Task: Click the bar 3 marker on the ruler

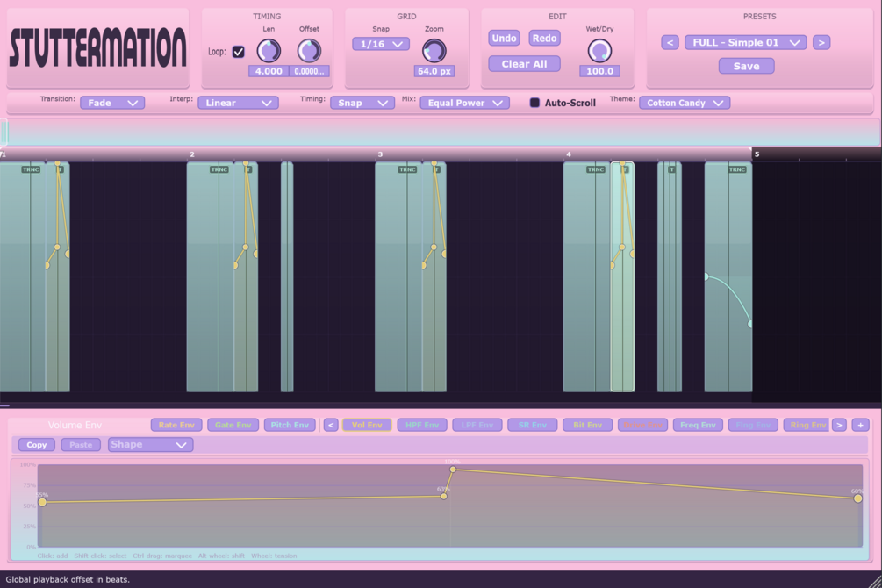Action: coord(380,154)
